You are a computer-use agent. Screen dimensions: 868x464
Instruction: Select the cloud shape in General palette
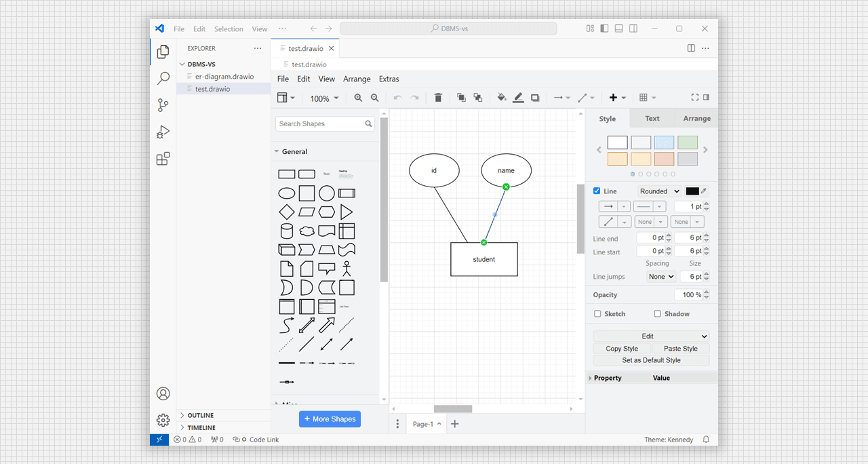pos(307,231)
